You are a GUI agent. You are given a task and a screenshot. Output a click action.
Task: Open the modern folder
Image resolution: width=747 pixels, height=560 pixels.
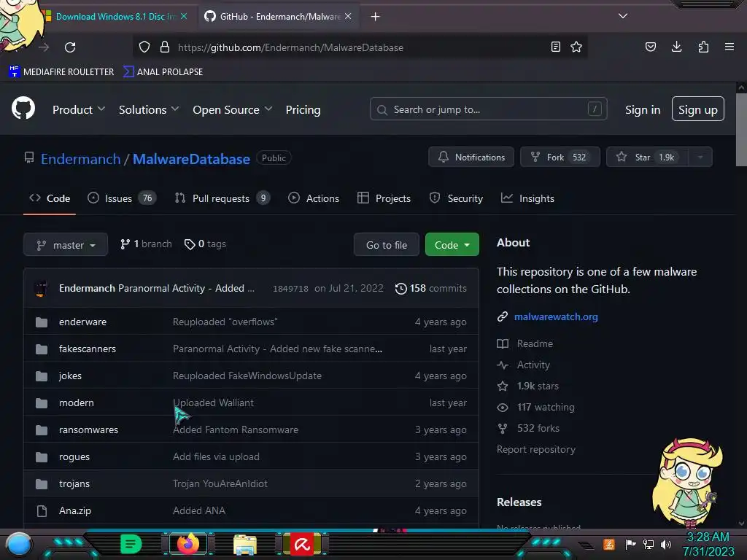click(76, 402)
